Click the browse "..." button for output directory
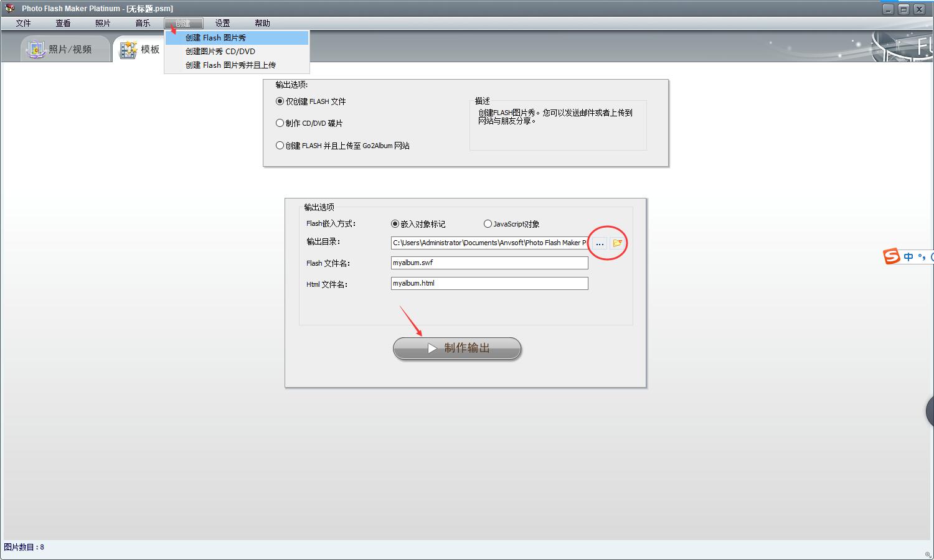The height and width of the screenshot is (560, 934). click(600, 243)
